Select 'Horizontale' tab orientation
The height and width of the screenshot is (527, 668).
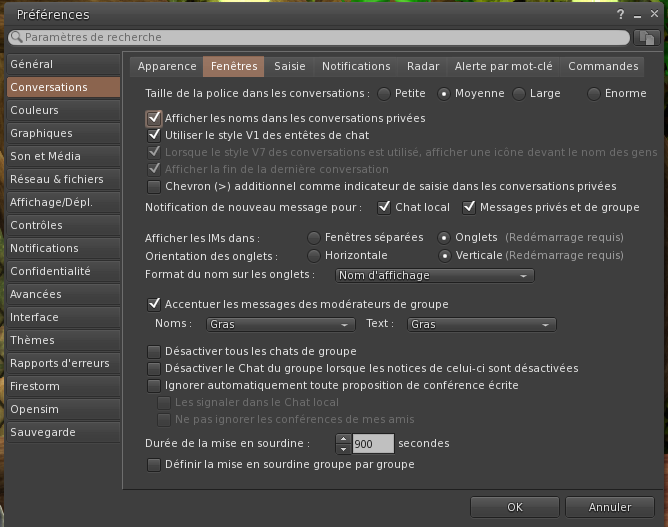(x=314, y=255)
